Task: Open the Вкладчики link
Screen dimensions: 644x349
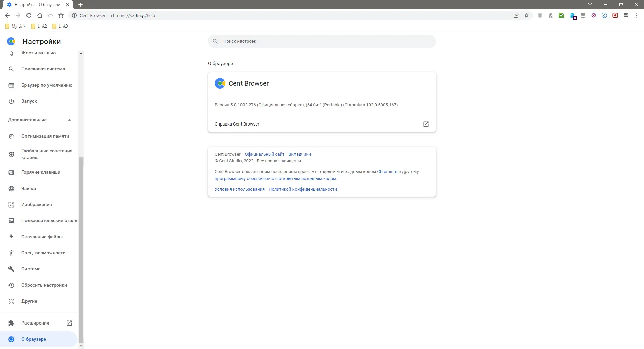Action: pos(300,154)
